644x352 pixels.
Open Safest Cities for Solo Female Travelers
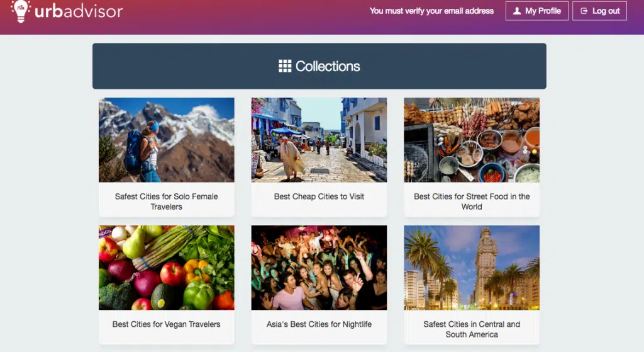coord(166,202)
